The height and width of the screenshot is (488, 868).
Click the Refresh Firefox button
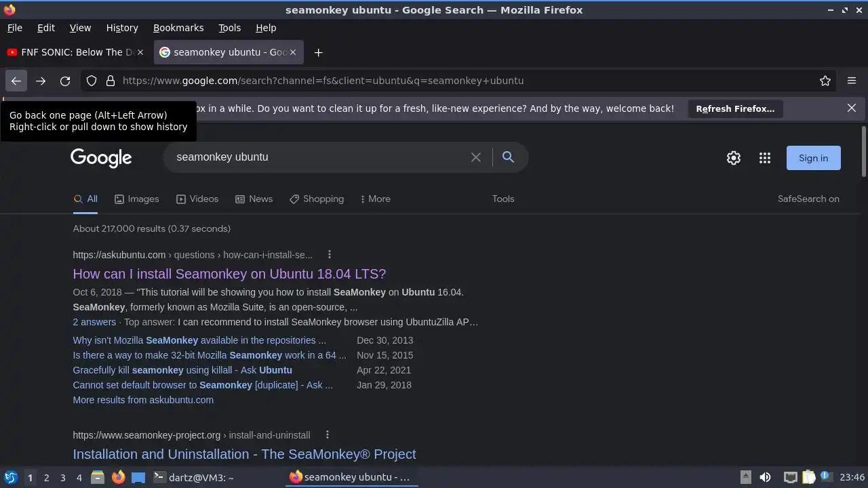pos(735,108)
